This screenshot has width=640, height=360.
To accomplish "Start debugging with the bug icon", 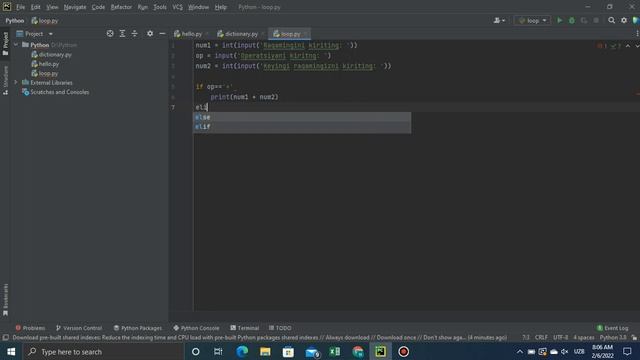I will pyautogui.click(x=572, y=20).
